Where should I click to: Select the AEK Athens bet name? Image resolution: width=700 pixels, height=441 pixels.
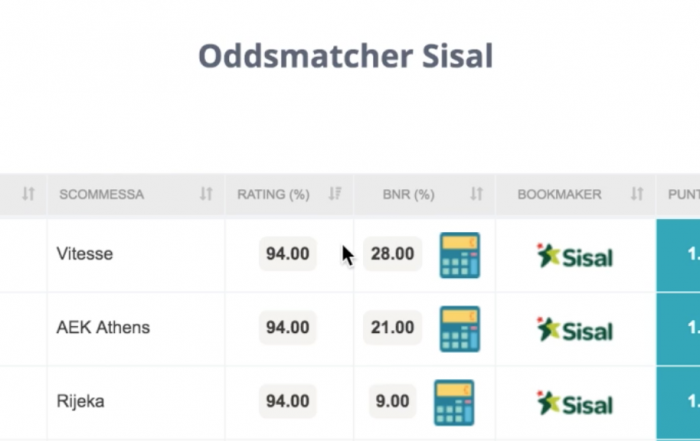click(103, 327)
